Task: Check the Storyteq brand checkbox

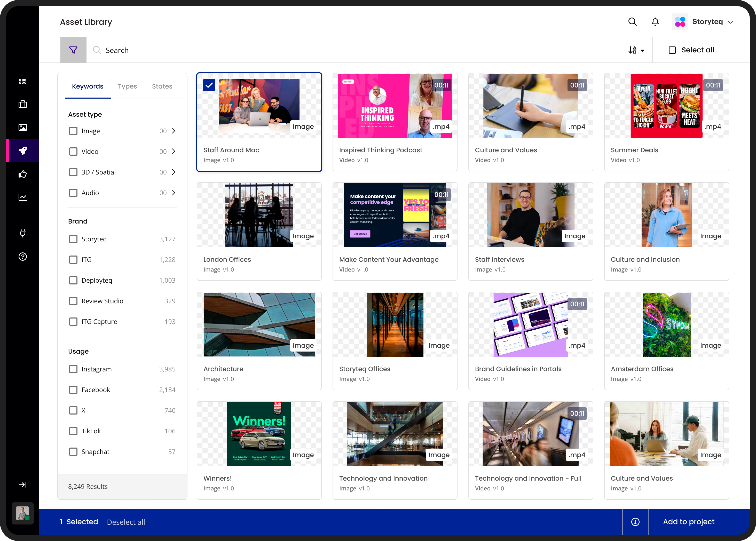Action: click(x=73, y=239)
